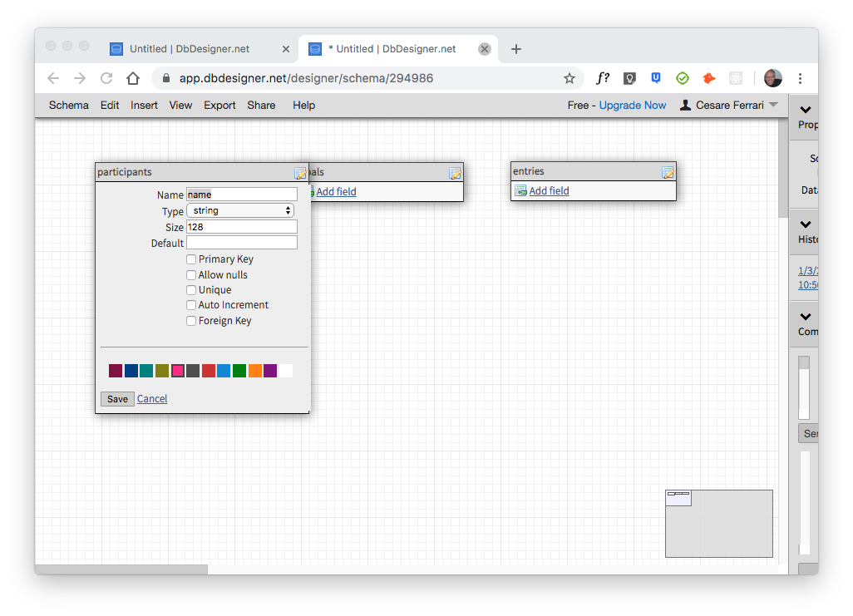This screenshot has width=853, height=616.
Task: Bookmark this page with the star icon
Action: [569, 78]
